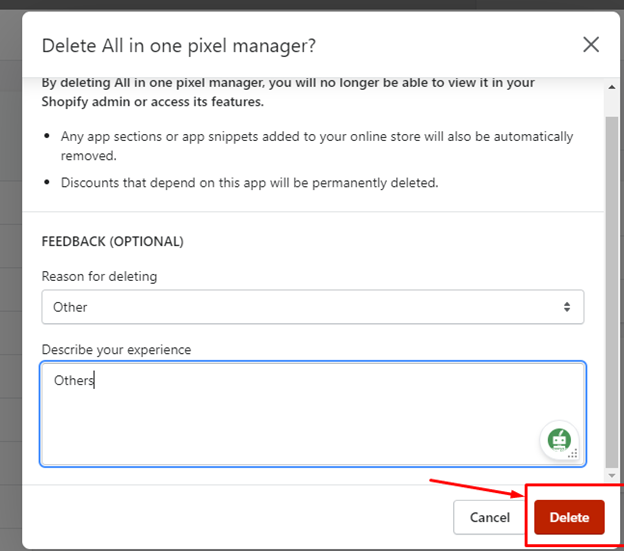The width and height of the screenshot is (624, 551).
Task: Click the 'FEEDBACK (OPTIONAL)' heading
Action: point(113,241)
